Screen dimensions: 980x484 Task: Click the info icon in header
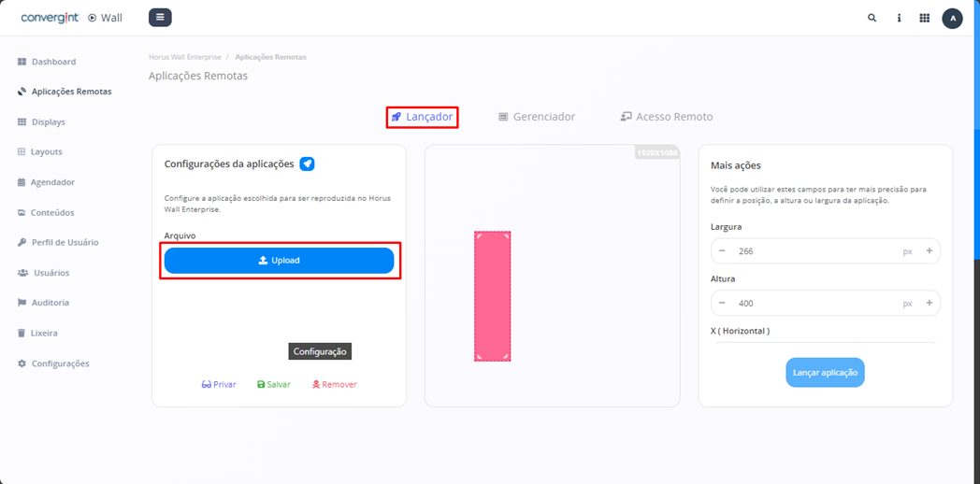click(x=899, y=18)
